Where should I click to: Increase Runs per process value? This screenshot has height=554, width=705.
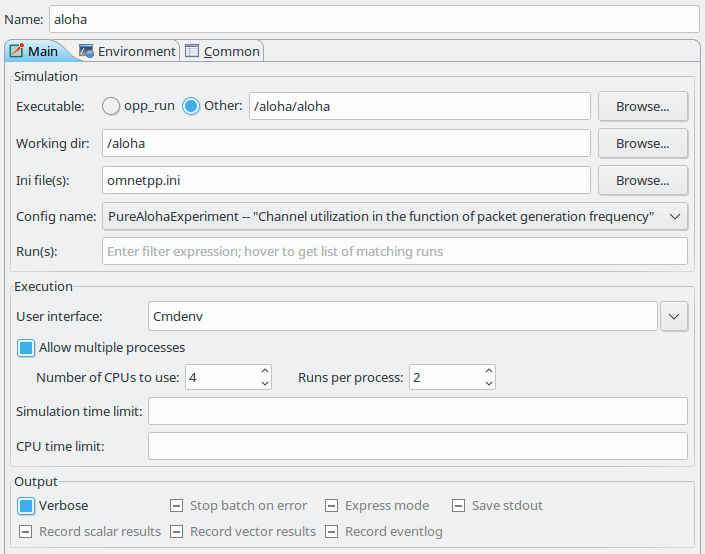coord(489,371)
